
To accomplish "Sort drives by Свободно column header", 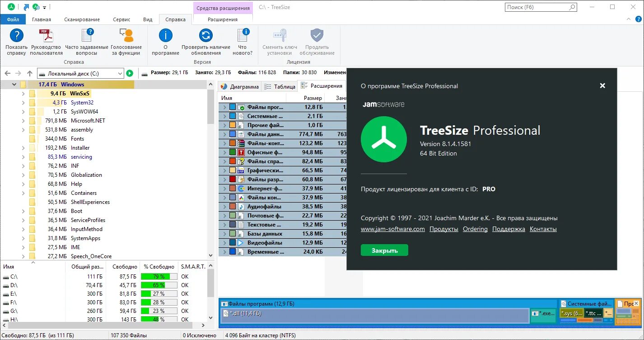I will [125, 267].
